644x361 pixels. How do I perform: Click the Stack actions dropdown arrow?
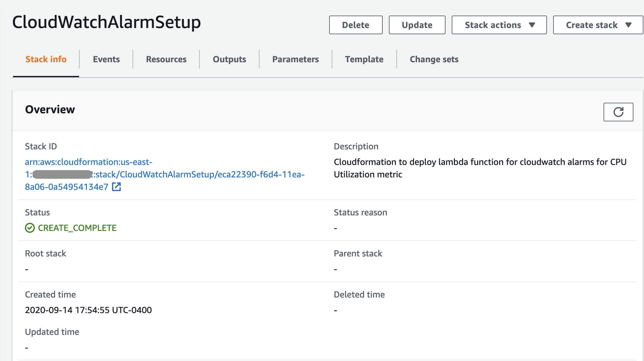[533, 25]
